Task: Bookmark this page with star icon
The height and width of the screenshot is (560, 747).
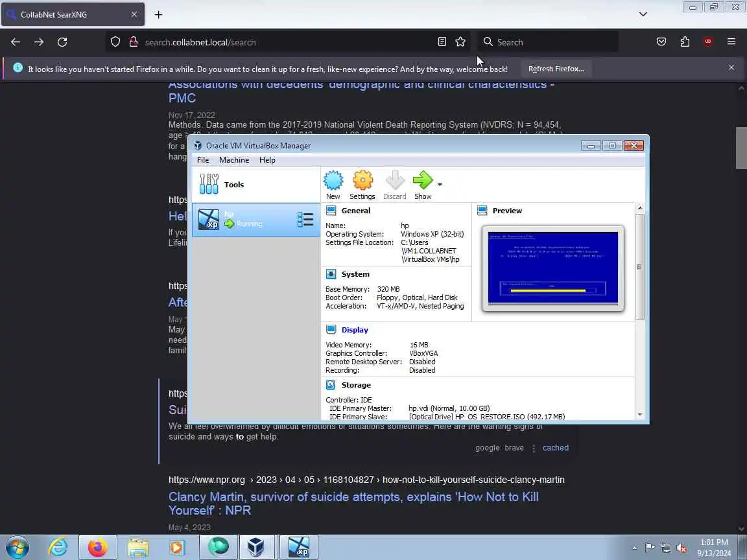Action: [x=460, y=42]
